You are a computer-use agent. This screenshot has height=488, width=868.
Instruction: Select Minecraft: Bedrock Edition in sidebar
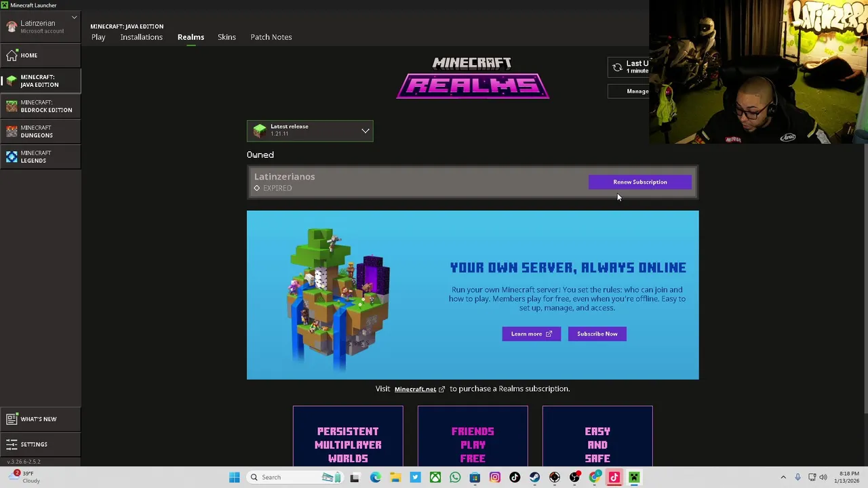(x=40, y=106)
